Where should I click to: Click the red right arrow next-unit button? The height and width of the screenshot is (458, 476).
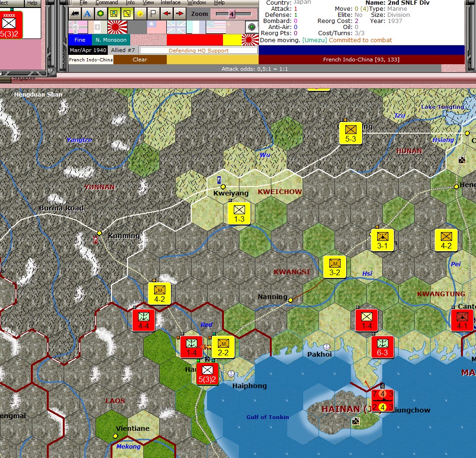pyautogui.click(x=179, y=14)
